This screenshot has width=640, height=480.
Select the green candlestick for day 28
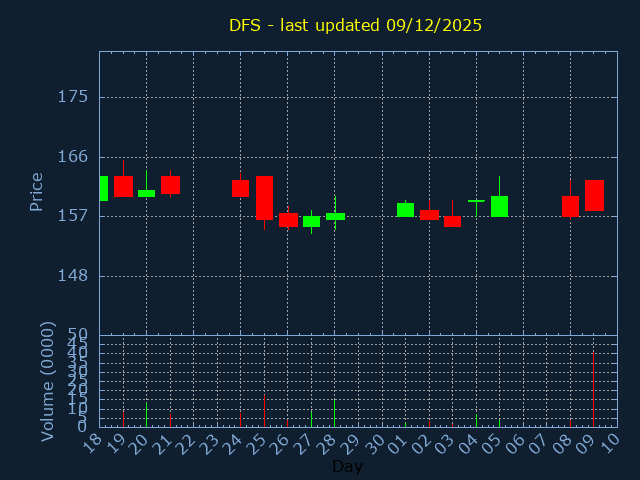[x=335, y=216]
